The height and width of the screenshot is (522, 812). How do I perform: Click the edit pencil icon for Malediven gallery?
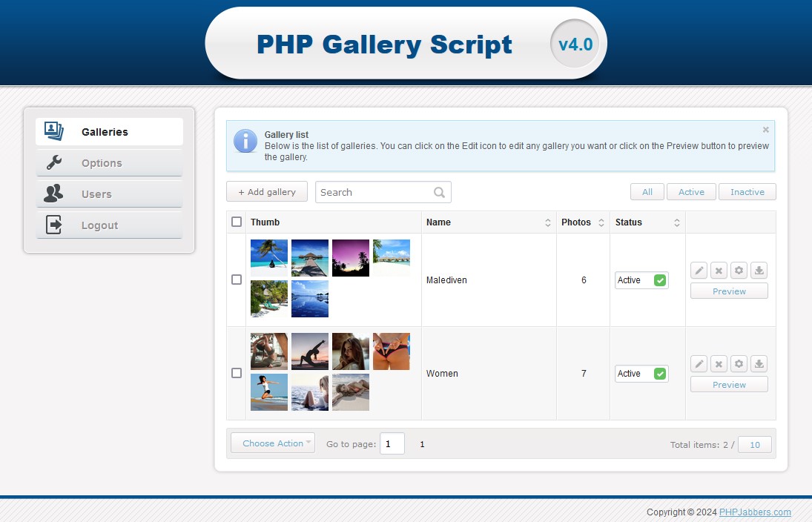[699, 271]
